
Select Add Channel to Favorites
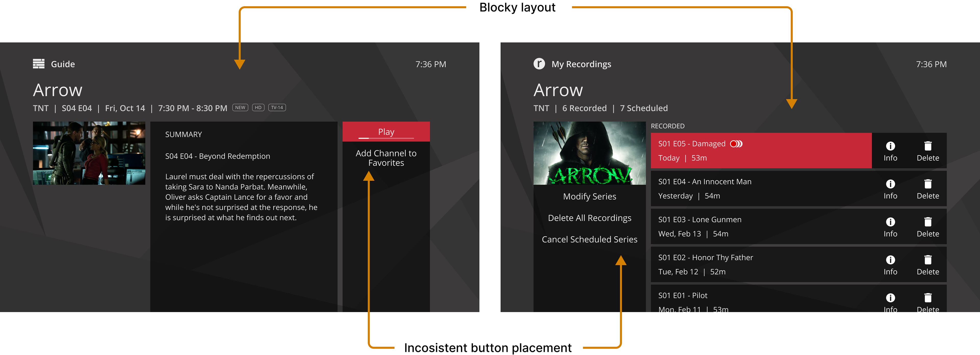[386, 158]
